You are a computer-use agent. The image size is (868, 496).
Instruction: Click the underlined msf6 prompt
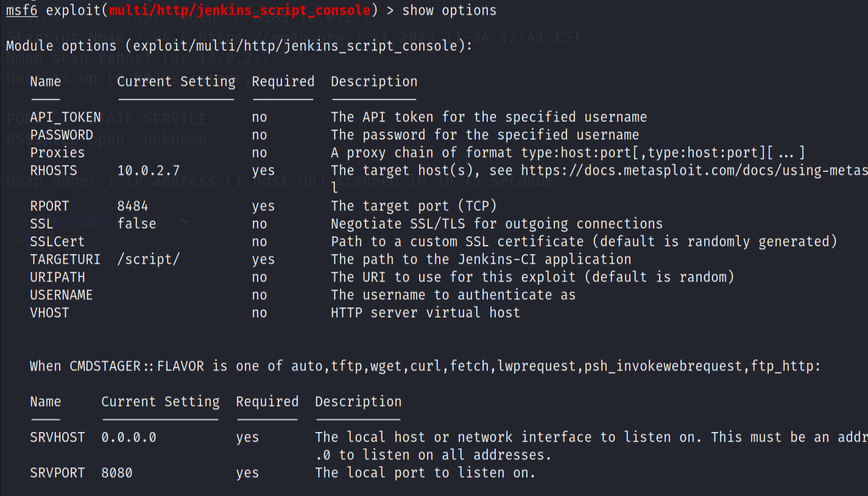pos(21,10)
